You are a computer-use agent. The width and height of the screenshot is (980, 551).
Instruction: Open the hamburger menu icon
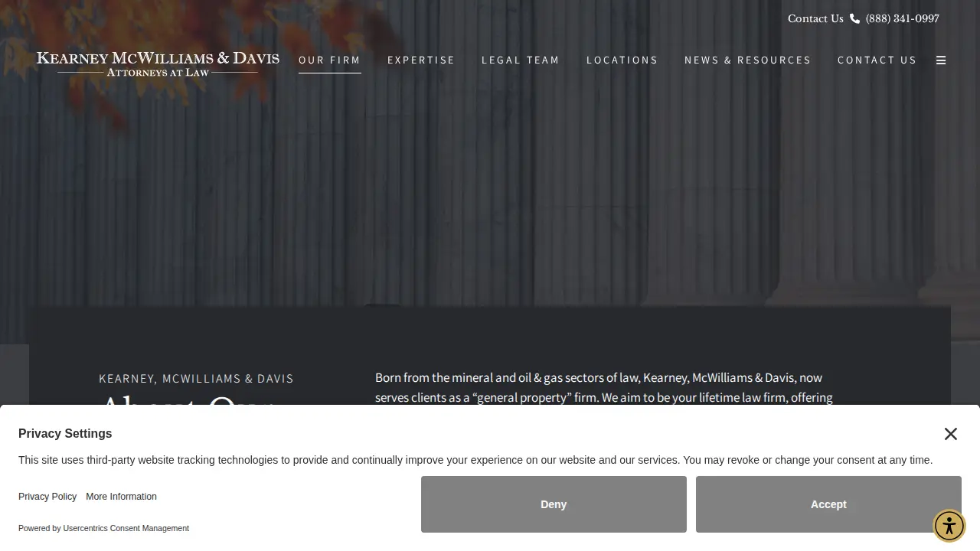941,60
